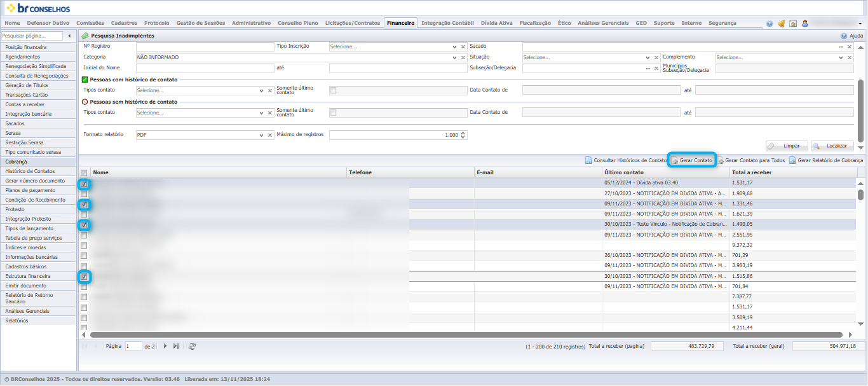Uncheck the row with total 1.531,17 dated 05/12/2024

84,184
